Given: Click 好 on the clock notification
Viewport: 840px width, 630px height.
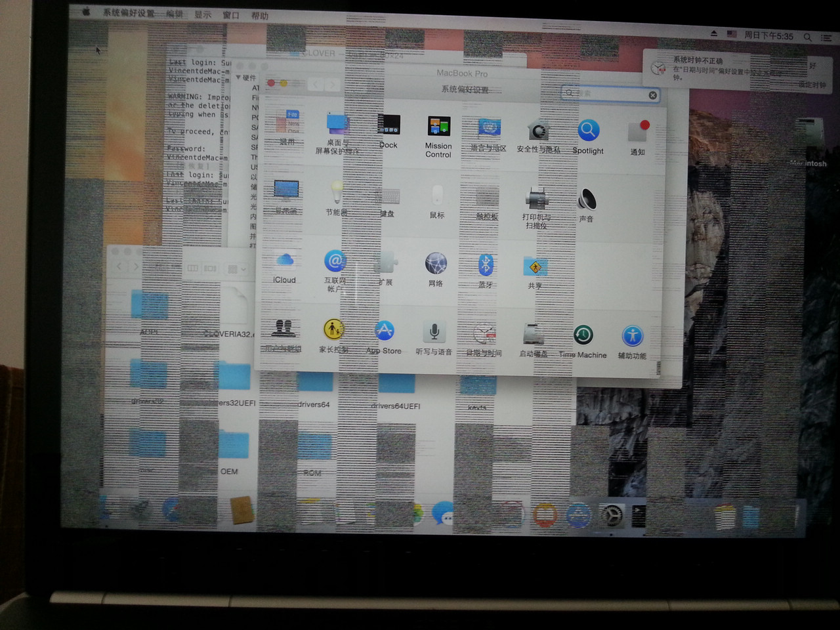Looking at the screenshot, I should tap(812, 66).
